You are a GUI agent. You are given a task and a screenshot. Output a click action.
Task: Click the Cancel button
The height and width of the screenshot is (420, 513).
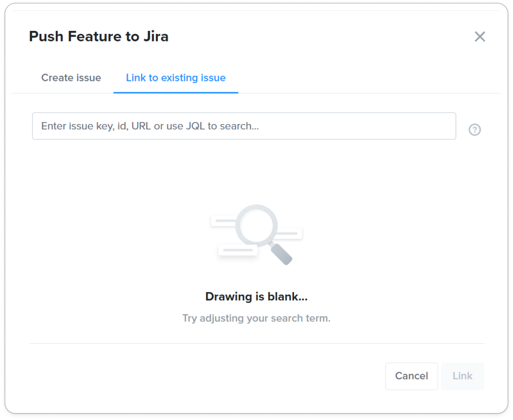coord(411,376)
